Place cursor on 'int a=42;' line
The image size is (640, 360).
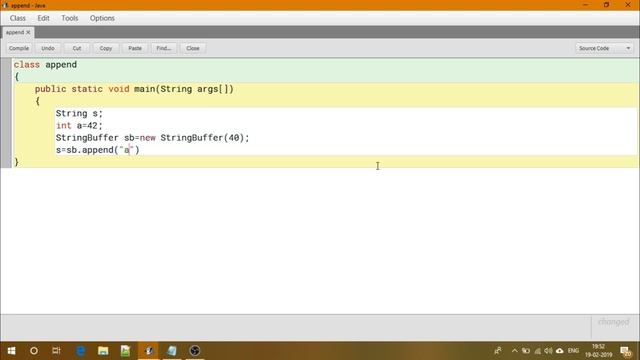pos(79,126)
